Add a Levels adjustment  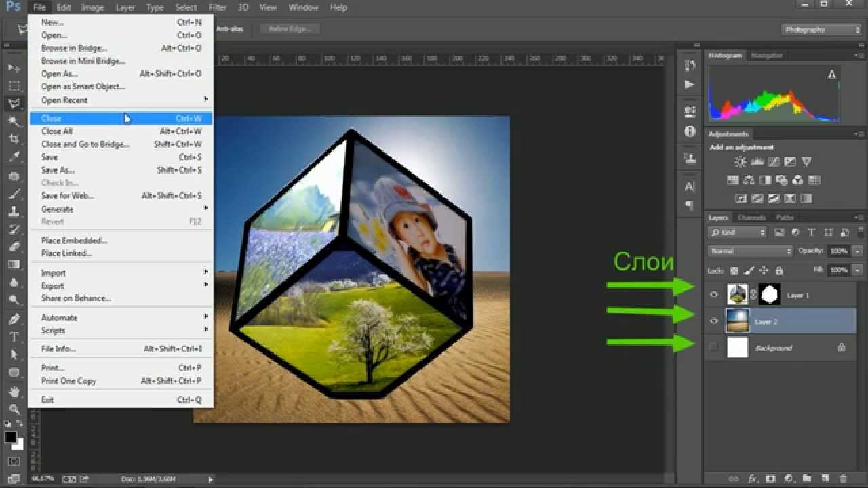pos(757,162)
